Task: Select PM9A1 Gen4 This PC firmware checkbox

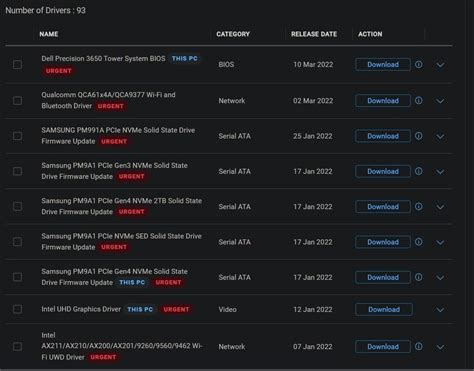Action: [x=17, y=277]
